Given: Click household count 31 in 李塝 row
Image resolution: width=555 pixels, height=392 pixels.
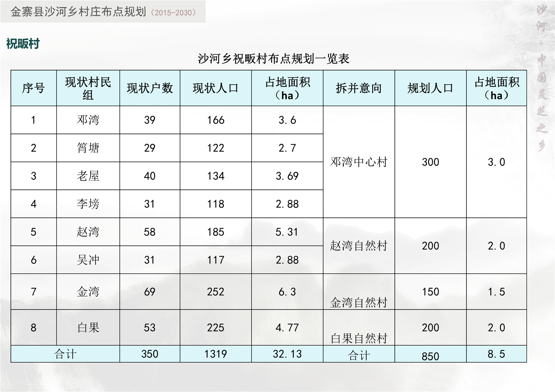Looking at the screenshot, I should point(150,204).
